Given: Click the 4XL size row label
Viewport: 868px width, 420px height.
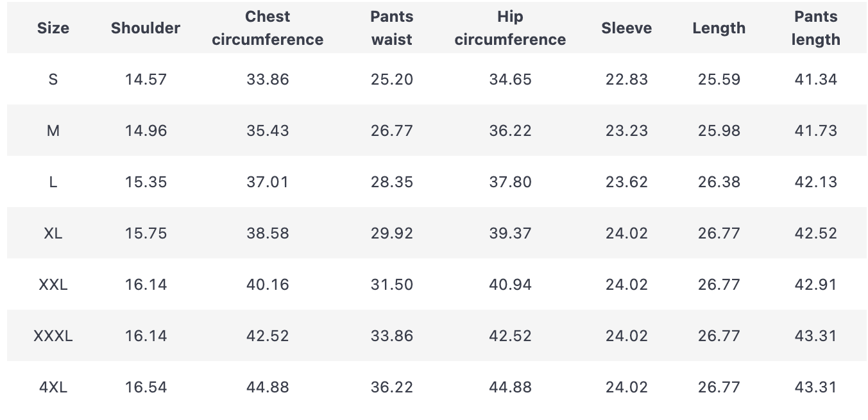Looking at the screenshot, I should pyautogui.click(x=53, y=387).
